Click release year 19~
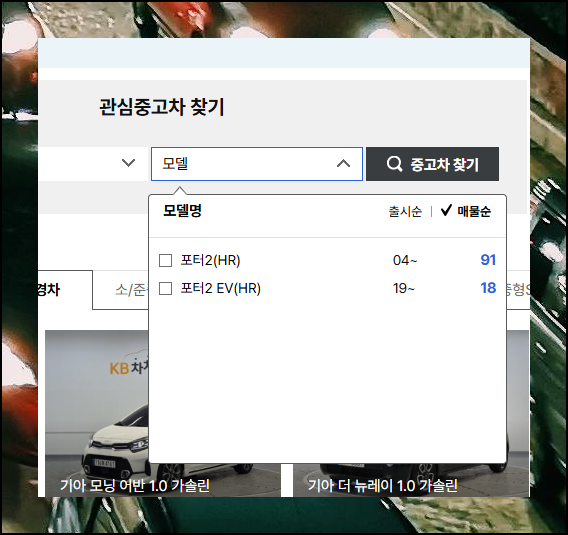 click(404, 289)
